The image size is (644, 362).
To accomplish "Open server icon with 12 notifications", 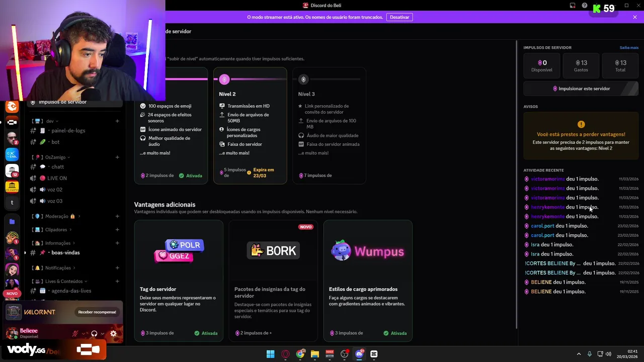I will point(12,170).
